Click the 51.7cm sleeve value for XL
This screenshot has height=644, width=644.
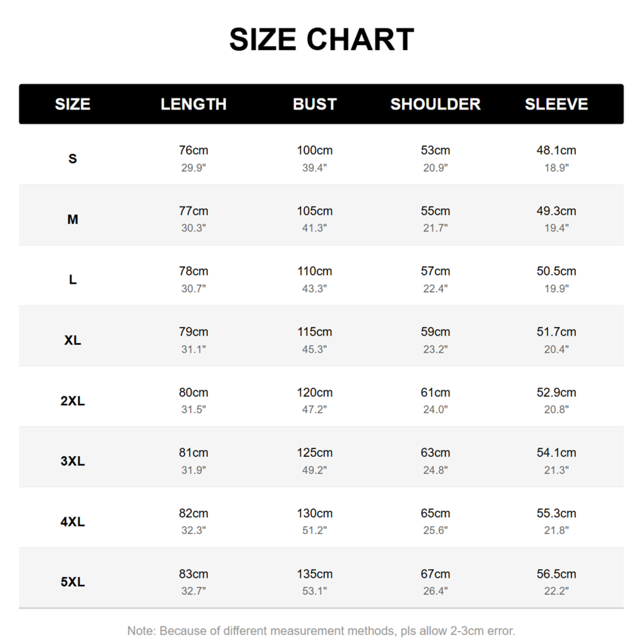coord(556,332)
